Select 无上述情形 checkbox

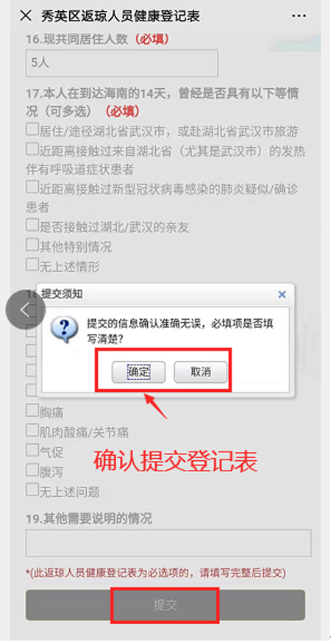(32, 265)
